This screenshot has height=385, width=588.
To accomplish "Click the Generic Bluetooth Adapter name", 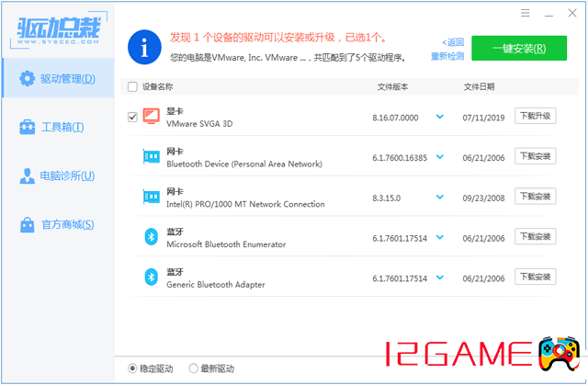I will click(x=216, y=285).
